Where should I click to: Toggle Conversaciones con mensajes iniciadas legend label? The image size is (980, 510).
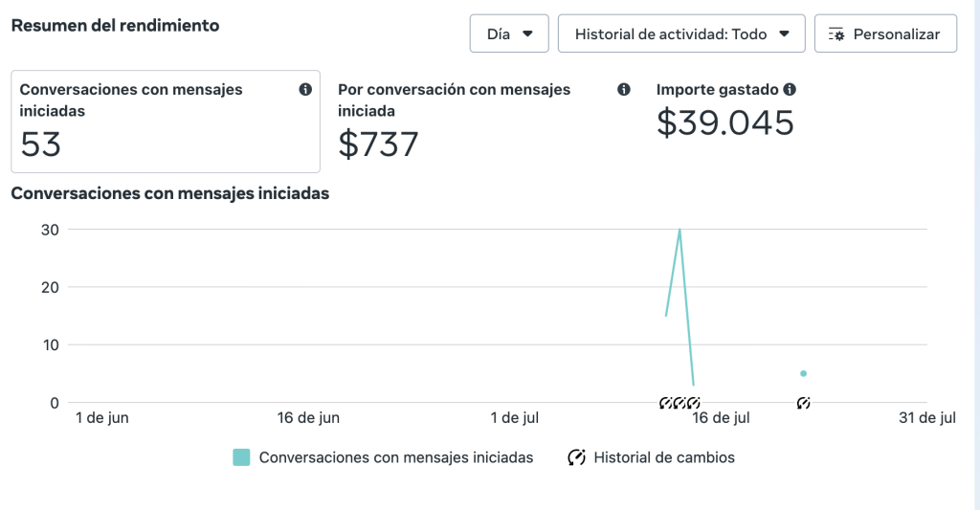pyautogui.click(x=396, y=457)
